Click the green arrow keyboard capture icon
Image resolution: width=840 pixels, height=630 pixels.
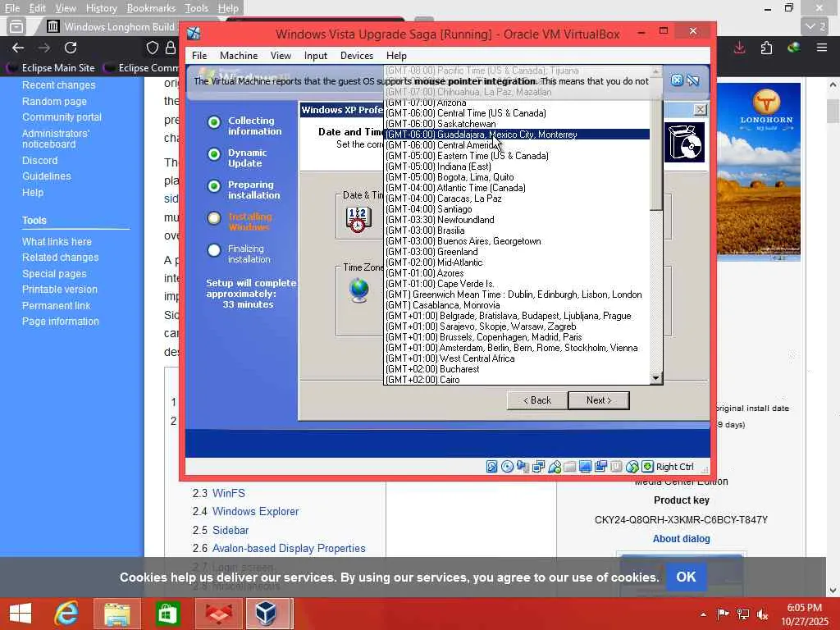coord(647,467)
